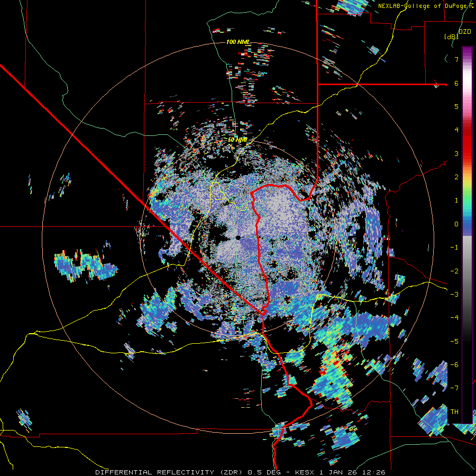Click the 0 value on color scale
This screenshot has height=476, width=476.
pos(456,224)
